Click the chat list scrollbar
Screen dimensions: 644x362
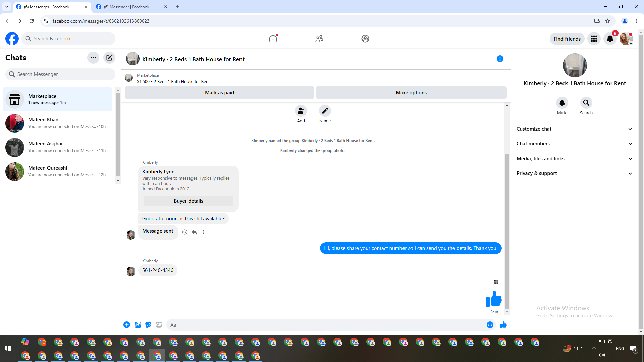pos(118,134)
